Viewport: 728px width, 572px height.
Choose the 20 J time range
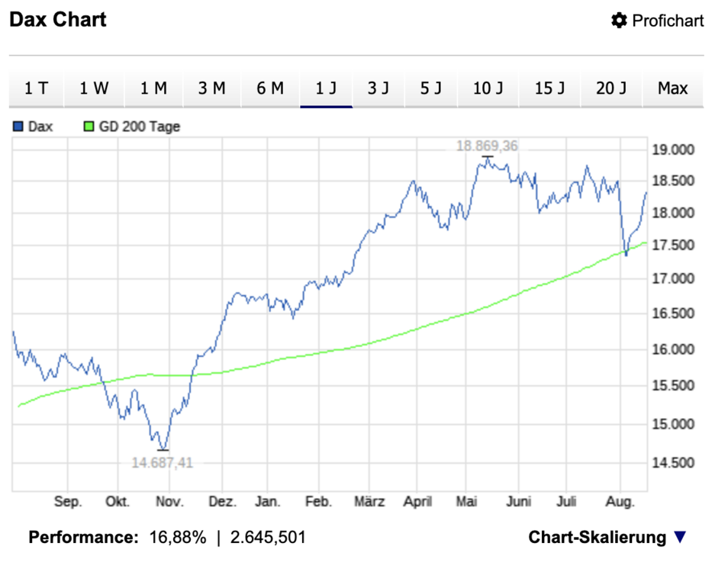click(611, 88)
